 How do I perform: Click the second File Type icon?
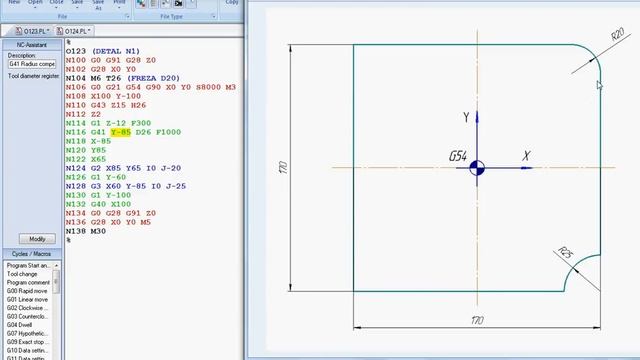click(x=153, y=4)
